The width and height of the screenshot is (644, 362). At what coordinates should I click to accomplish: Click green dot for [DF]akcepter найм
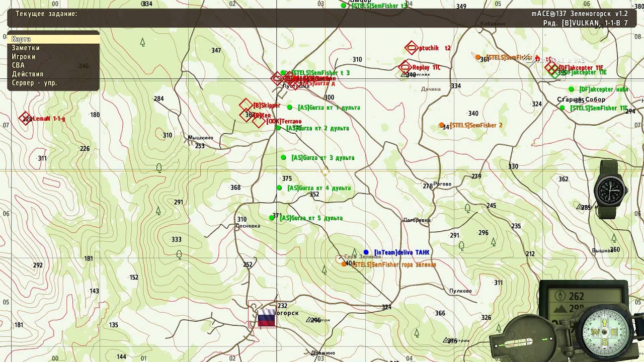[x=572, y=89]
